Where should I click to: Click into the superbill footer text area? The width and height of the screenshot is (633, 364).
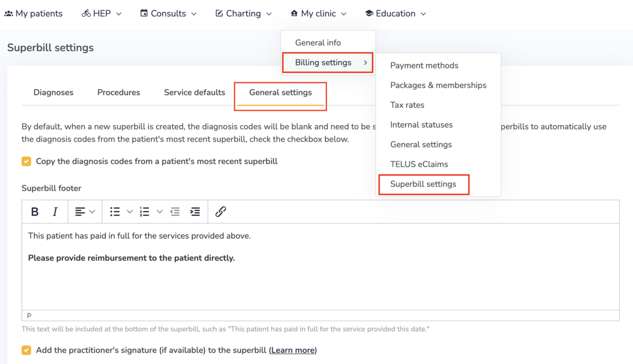(x=320, y=280)
